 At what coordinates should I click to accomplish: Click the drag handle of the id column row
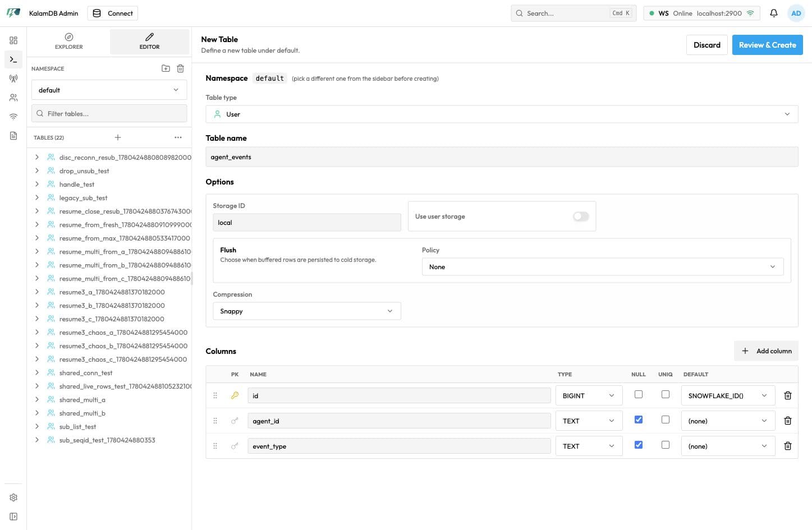click(215, 395)
